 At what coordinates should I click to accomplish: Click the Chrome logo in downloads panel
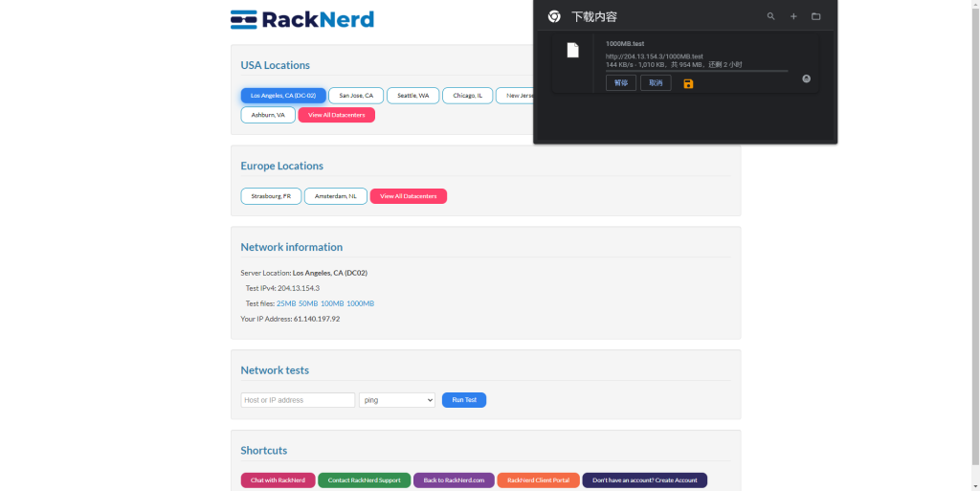coord(554,16)
